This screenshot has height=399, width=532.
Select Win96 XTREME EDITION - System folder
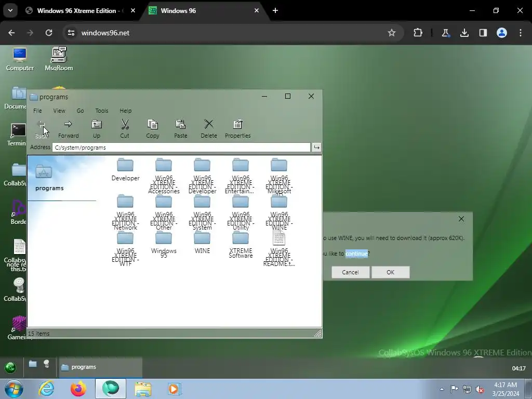(x=202, y=212)
